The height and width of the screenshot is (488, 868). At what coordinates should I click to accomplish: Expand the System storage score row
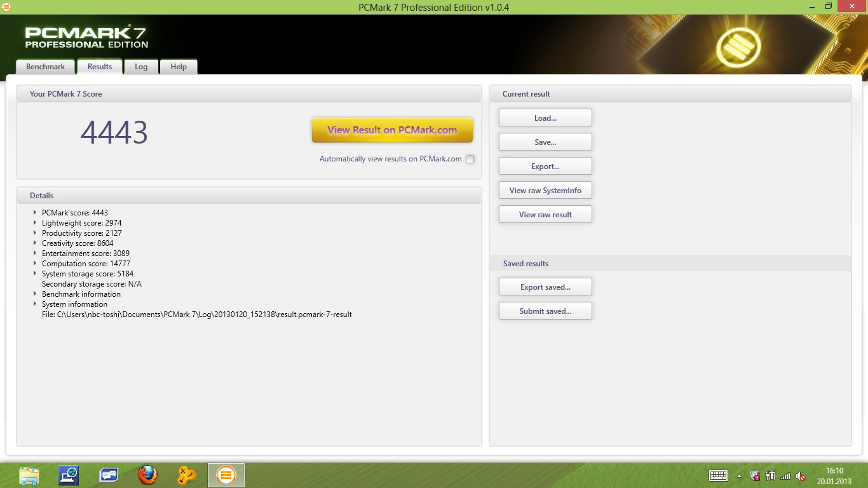coord(35,273)
